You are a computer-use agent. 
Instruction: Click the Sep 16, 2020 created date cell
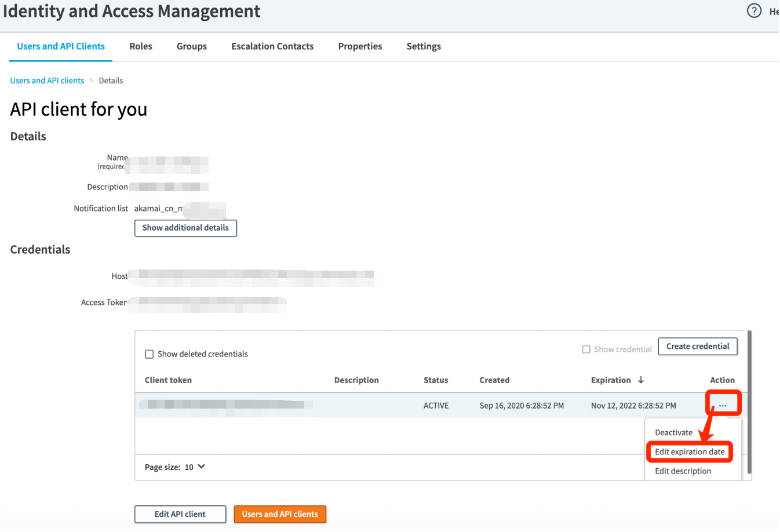pos(522,406)
